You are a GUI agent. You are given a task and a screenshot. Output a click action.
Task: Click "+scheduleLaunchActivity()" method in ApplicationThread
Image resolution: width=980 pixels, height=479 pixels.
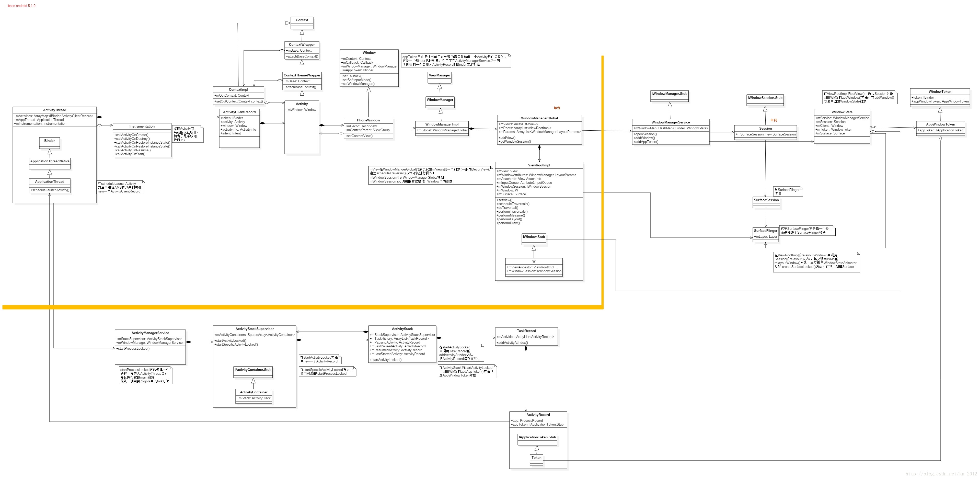click(50, 190)
